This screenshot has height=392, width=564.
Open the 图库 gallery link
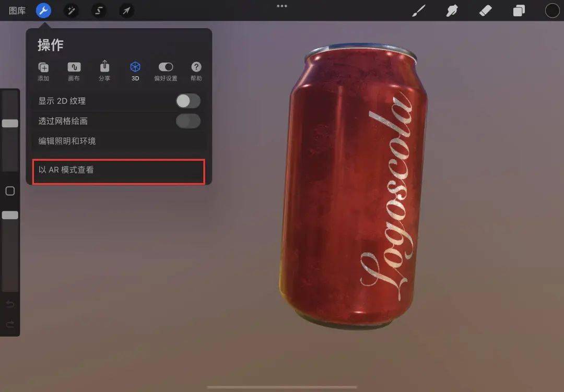pos(17,10)
